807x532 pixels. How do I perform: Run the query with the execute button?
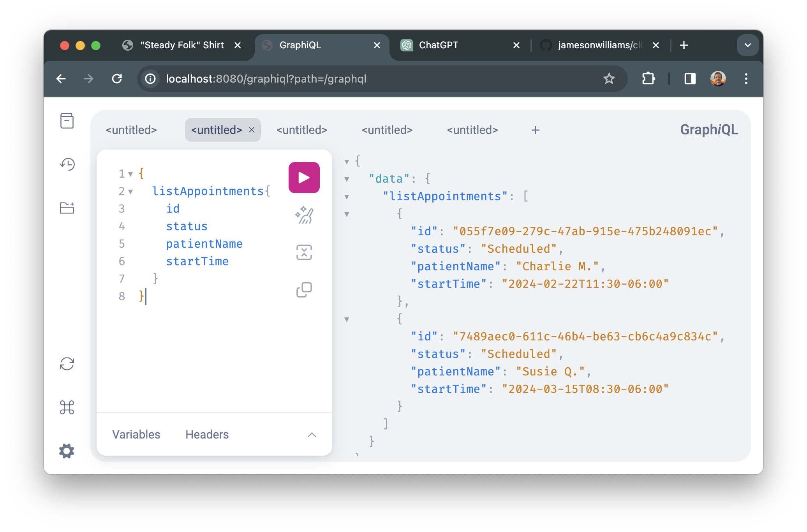coord(304,178)
